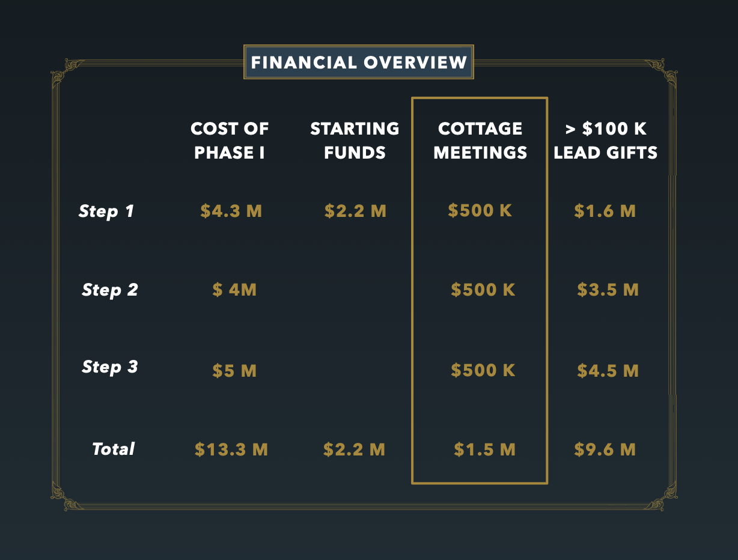Viewport: 738px width, 560px height.
Task: Click the FINANCIAL OVERVIEW title banner
Action: 359,62
